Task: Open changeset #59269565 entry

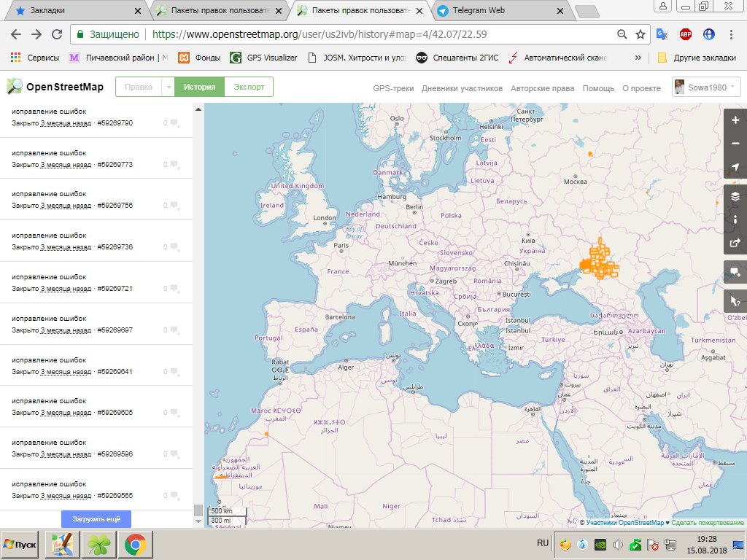Action: (96, 489)
